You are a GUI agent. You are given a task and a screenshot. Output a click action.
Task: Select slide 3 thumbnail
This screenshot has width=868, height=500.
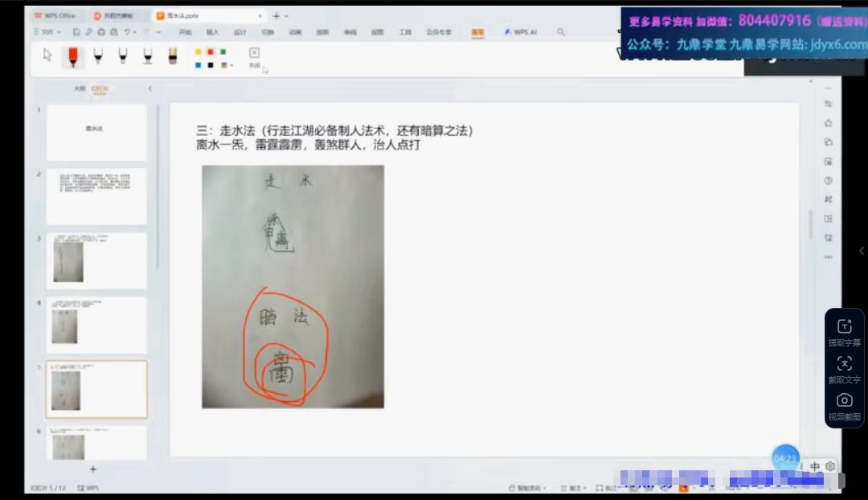pos(96,260)
